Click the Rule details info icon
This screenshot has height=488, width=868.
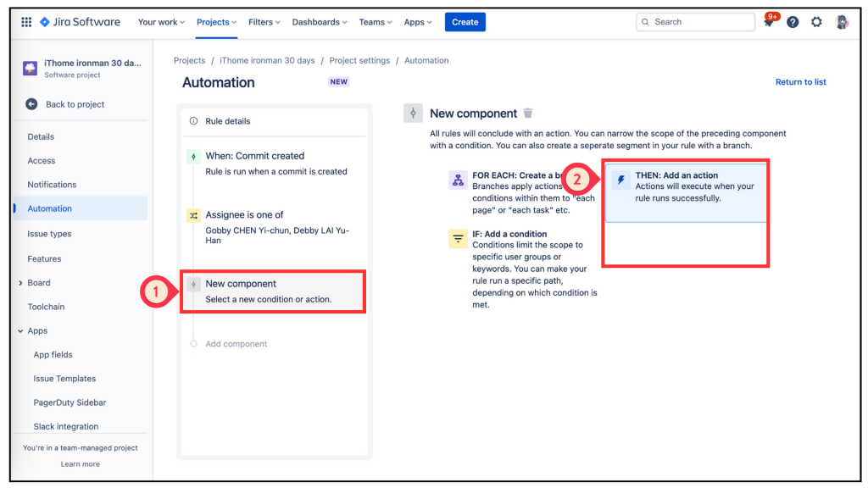pos(193,121)
